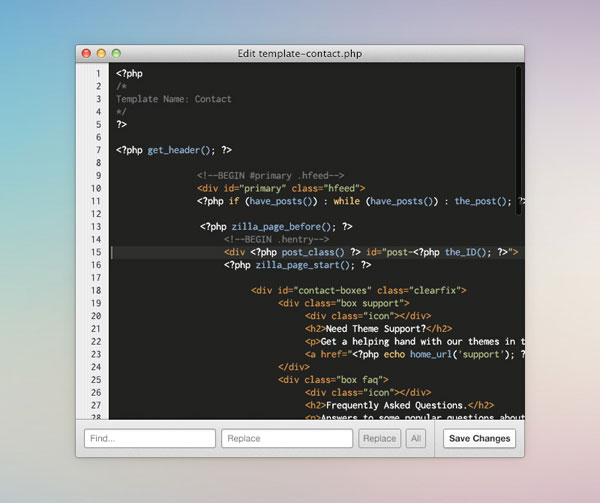
Task: Click the 'get_header();' function call
Action: coord(179,150)
